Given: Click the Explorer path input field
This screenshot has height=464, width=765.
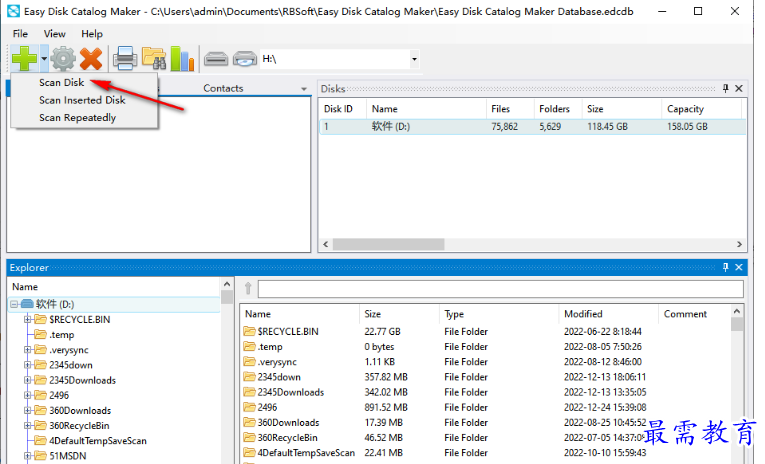Looking at the screenshot, I should tap(501, 289).
